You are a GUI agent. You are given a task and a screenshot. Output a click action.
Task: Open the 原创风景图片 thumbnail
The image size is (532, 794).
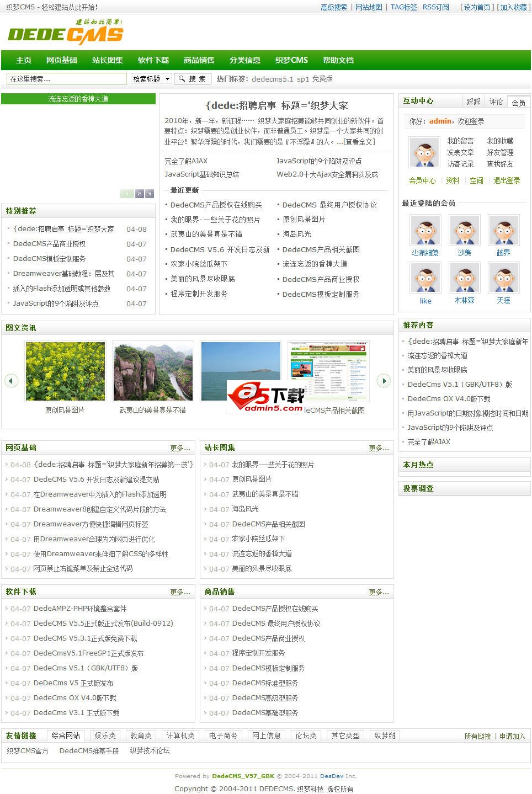pyautogui.click(x=65, y=371)
